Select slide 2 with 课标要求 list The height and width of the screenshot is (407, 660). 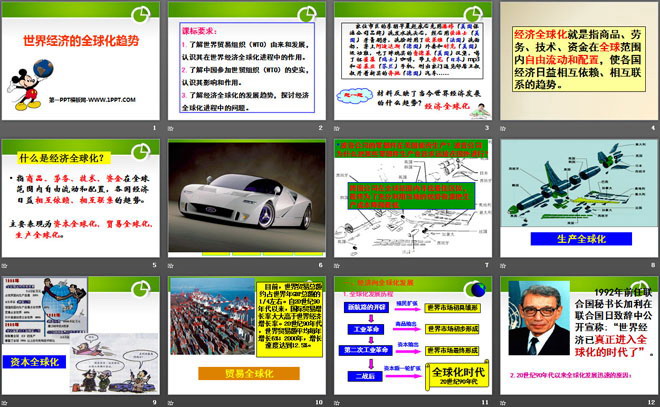tap(247, 61)
